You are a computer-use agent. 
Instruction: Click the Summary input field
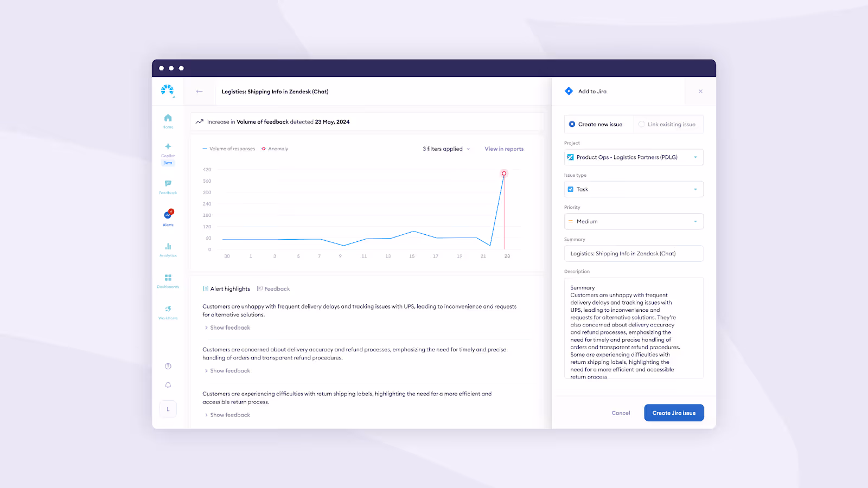tap(634, 254)
